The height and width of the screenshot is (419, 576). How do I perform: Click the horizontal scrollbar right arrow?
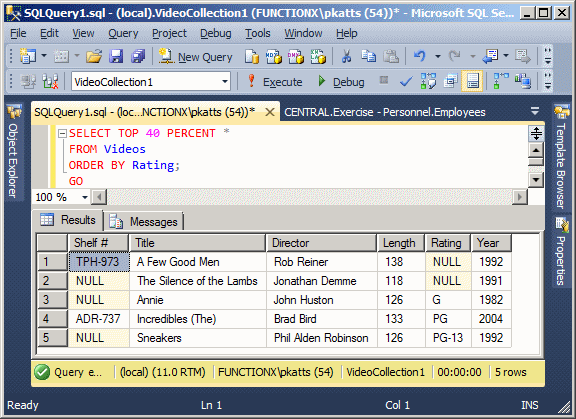click(519, 197)
